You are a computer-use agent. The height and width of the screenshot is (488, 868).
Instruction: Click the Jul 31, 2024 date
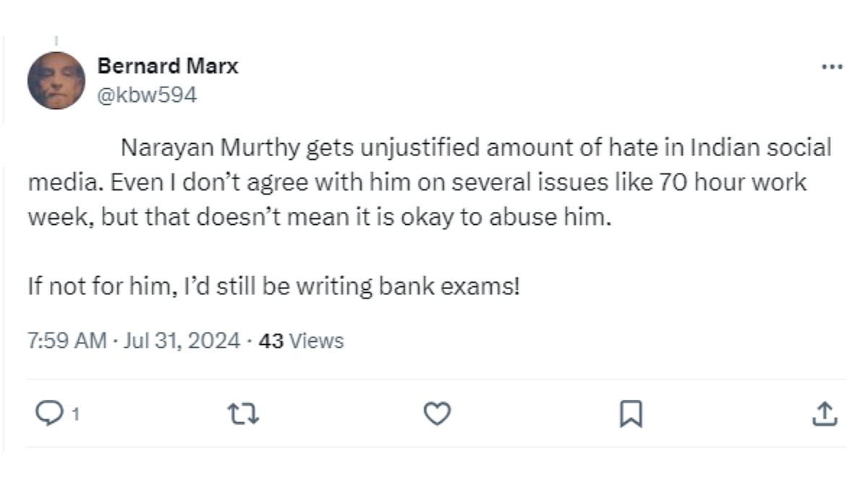coord(181,341)
